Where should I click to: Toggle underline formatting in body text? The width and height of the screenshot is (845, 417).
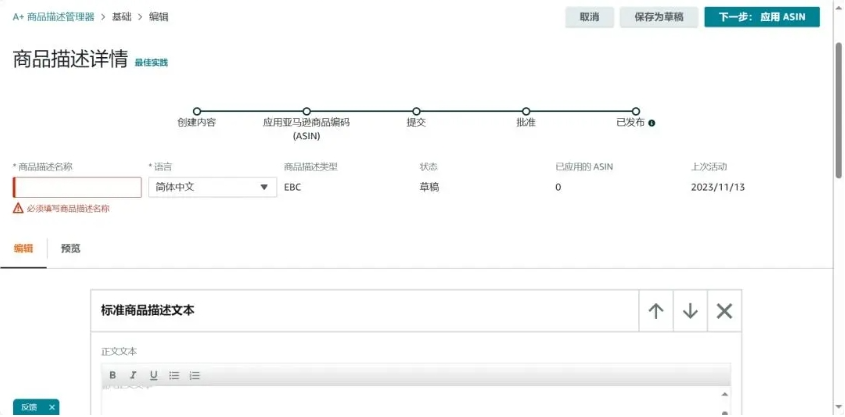154,375
